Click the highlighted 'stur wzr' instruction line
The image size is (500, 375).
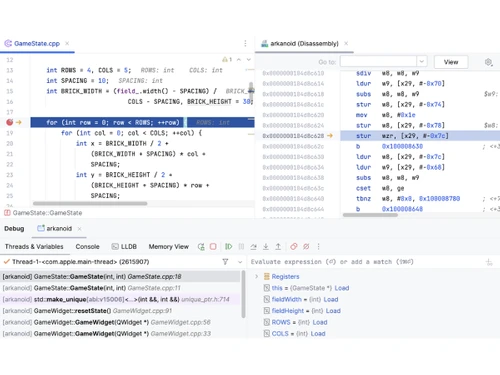tap(420, 136)
